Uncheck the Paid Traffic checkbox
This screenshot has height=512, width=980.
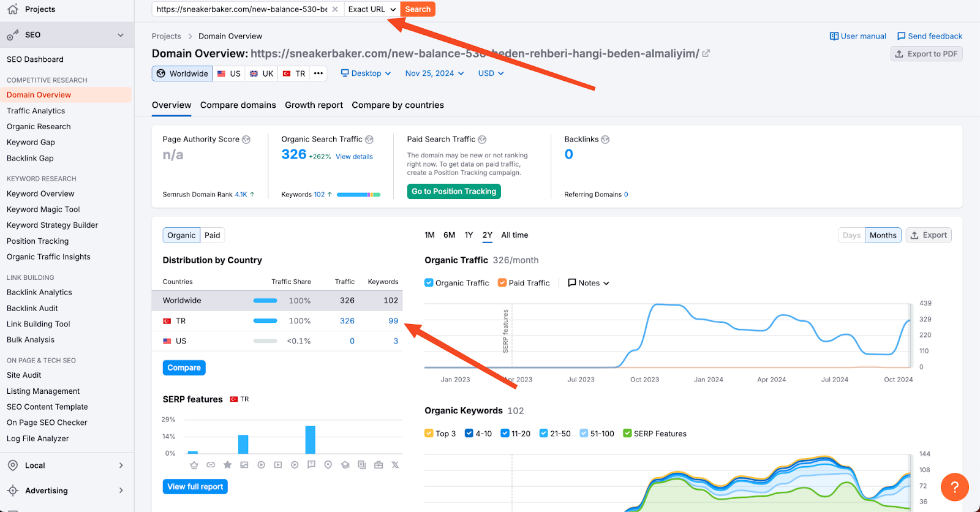click(502, 283)
